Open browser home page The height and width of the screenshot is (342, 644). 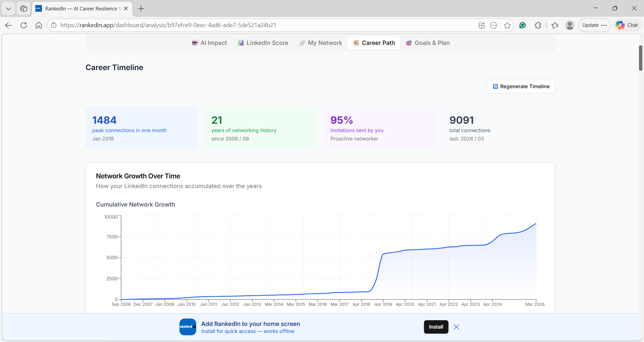39,25
